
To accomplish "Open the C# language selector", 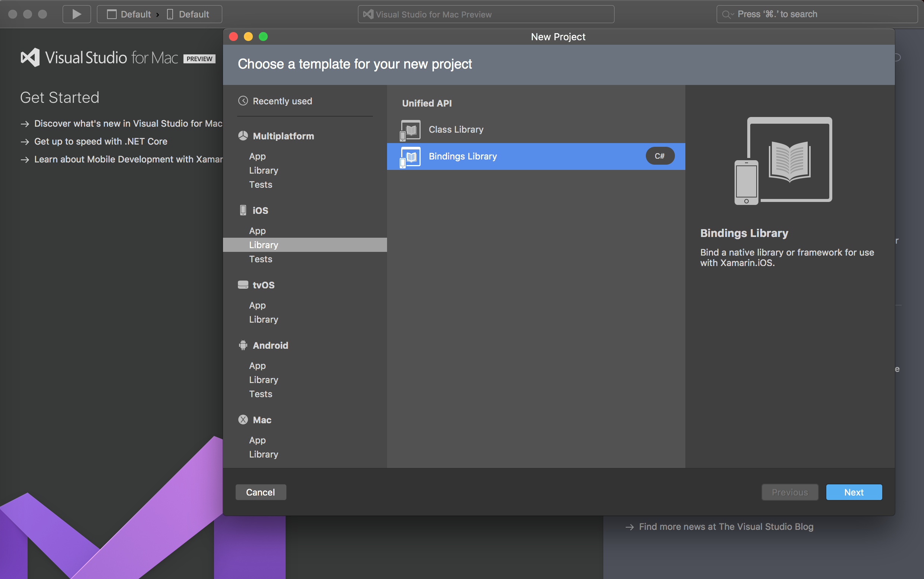I will click(x=660, y=156).
